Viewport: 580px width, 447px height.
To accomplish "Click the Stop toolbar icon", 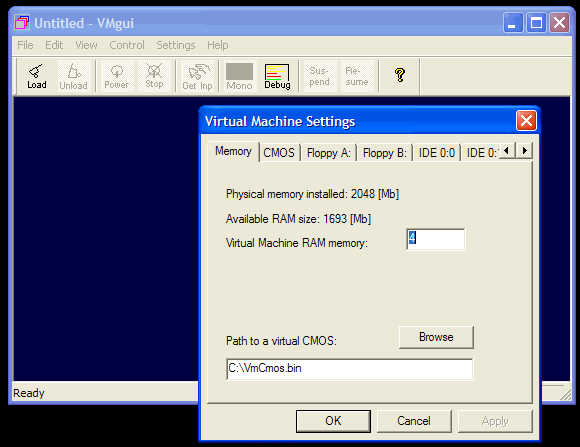I will coord(154,76).
